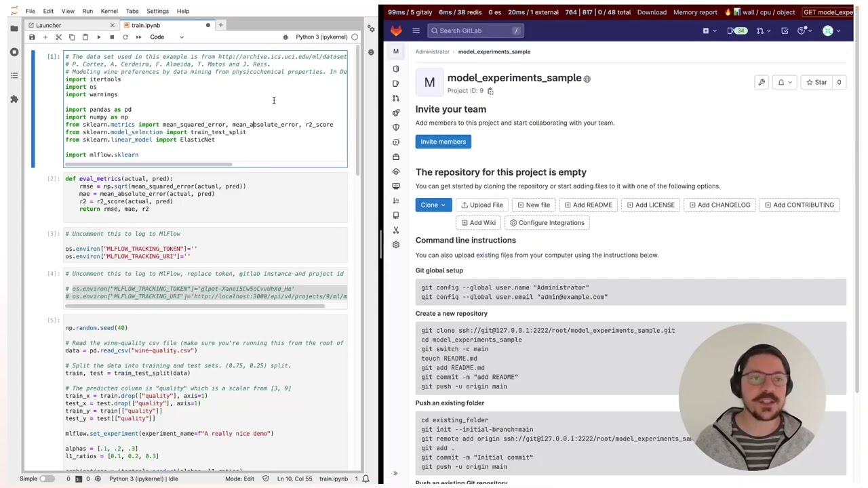
Task: Open notification bell dropdown
Action: coord(785,83)
